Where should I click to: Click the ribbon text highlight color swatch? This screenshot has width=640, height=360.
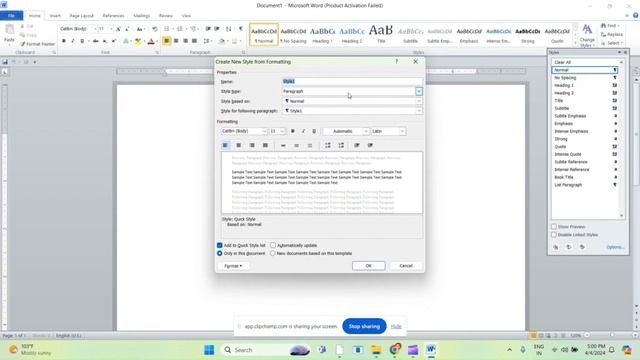138,41
